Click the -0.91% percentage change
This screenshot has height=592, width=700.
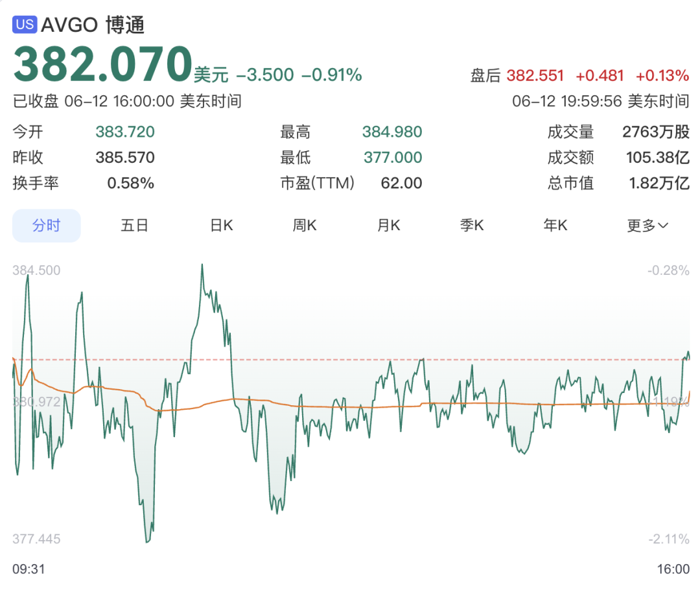point(331,75)
